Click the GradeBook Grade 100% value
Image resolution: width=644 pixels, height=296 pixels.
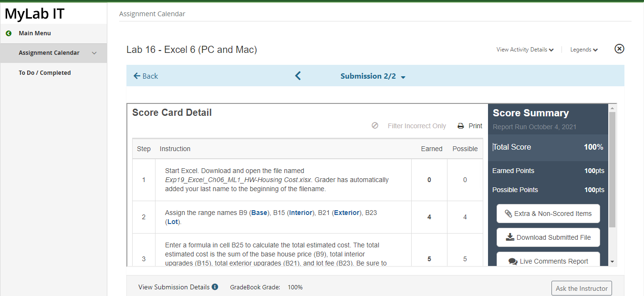click(x=295, y=287)
